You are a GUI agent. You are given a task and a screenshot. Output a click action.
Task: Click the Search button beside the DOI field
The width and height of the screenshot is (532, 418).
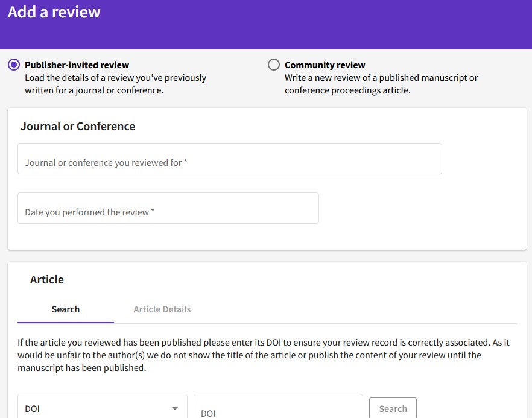(393, 408)
